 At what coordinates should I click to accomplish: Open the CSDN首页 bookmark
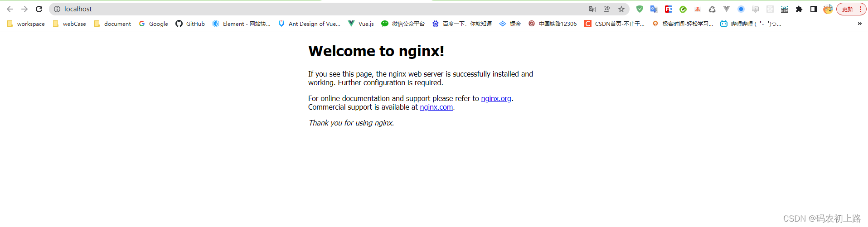[615, 24]
